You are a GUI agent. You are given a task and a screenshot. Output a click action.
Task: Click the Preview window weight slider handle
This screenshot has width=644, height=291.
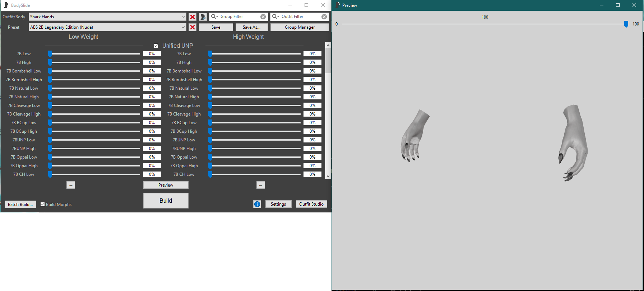point(626,24)
